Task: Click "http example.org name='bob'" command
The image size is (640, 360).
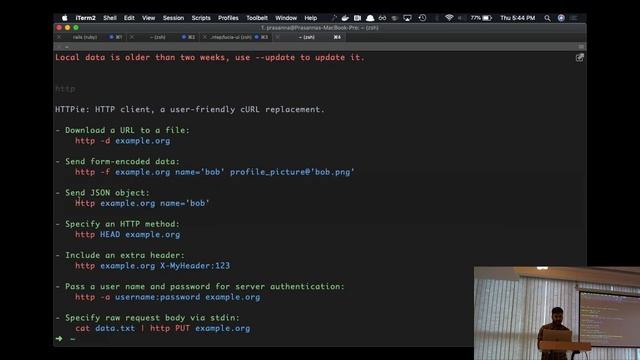Action: 142,203
